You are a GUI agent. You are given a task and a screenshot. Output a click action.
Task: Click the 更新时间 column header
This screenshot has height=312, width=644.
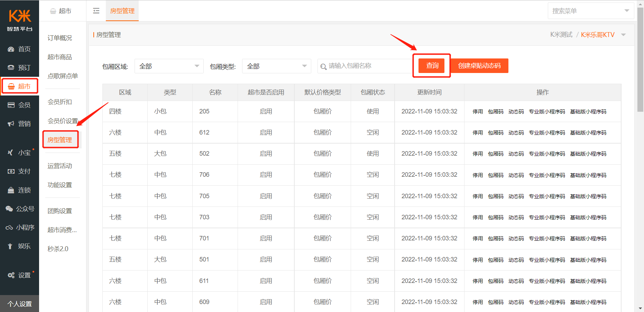click(x=429, y=92)
